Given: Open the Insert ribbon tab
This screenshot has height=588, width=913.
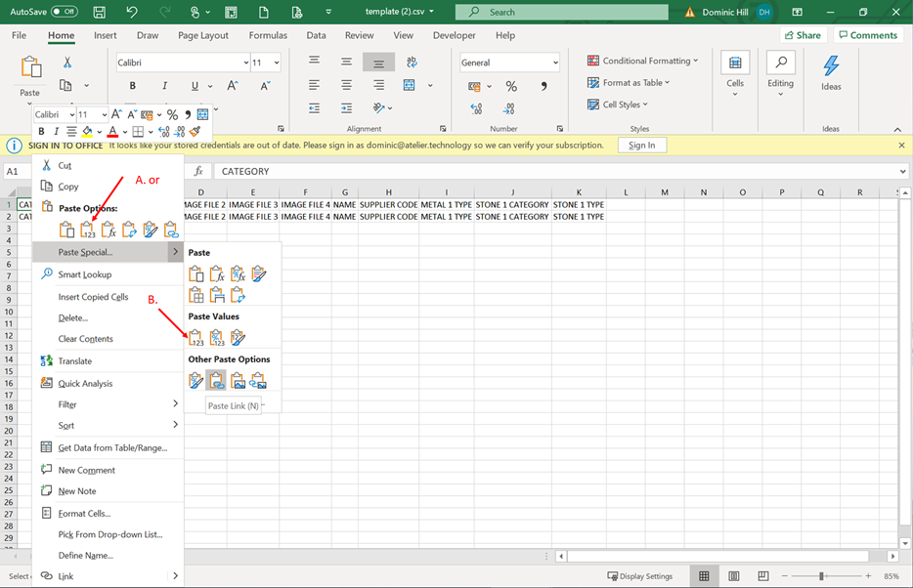Looking at the screenshot, I should [106, 35].
